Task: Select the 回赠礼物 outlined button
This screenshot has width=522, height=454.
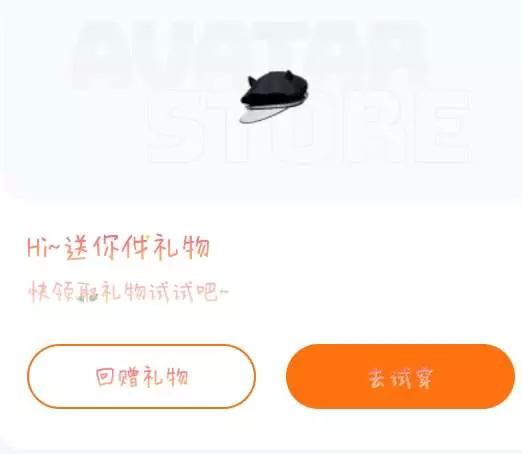Action: click(x=141, y=376)
